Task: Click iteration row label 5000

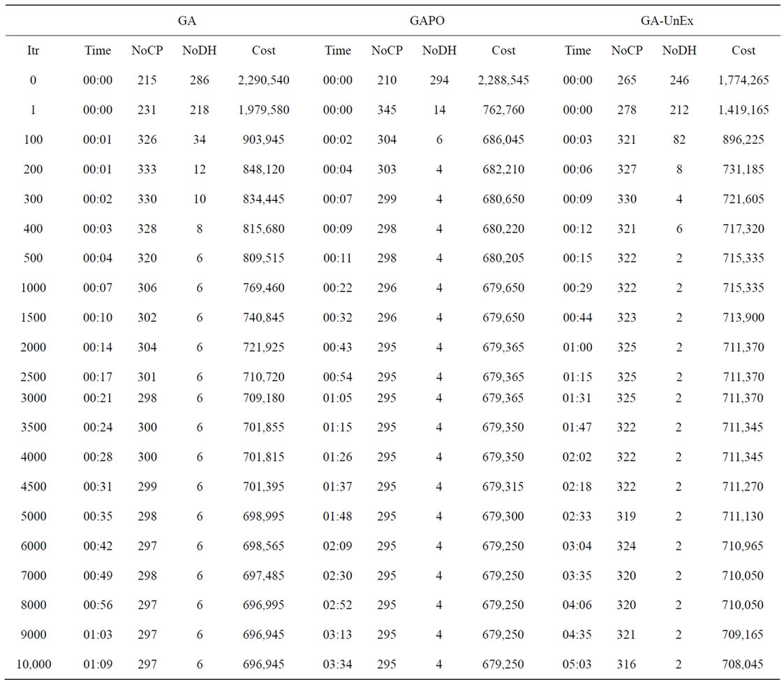Action: [x=33, y=516]
